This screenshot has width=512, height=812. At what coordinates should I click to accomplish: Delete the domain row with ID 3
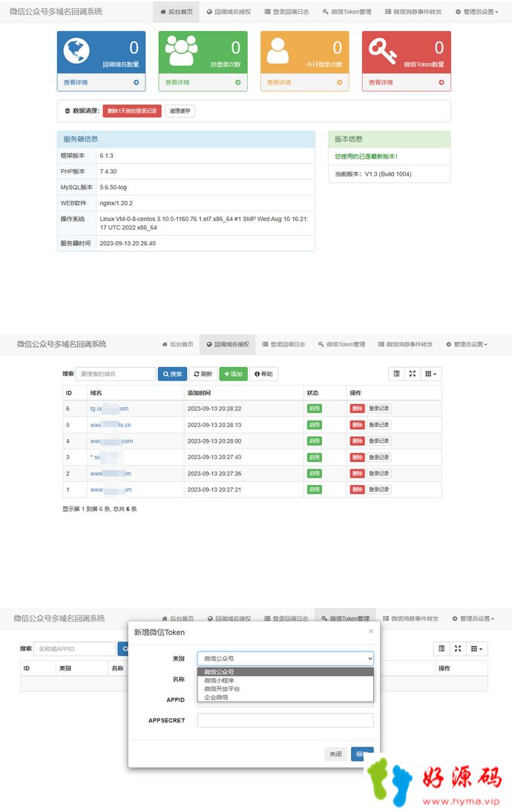(x=357, y=458)
